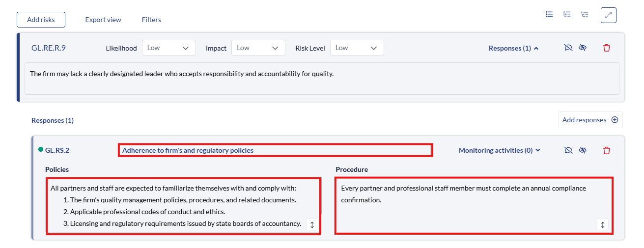
Task: Switch to the flat list view icon
Action: coord(549,14)
